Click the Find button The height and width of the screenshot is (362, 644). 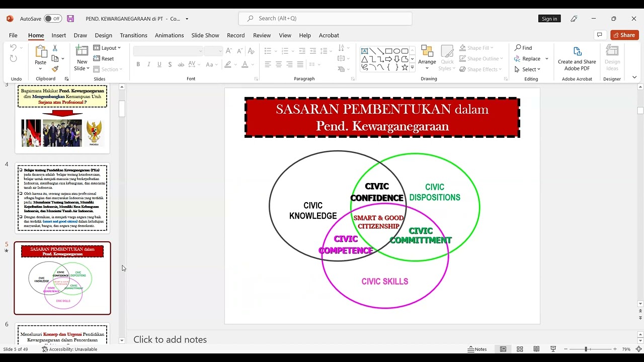click(523, 48)
